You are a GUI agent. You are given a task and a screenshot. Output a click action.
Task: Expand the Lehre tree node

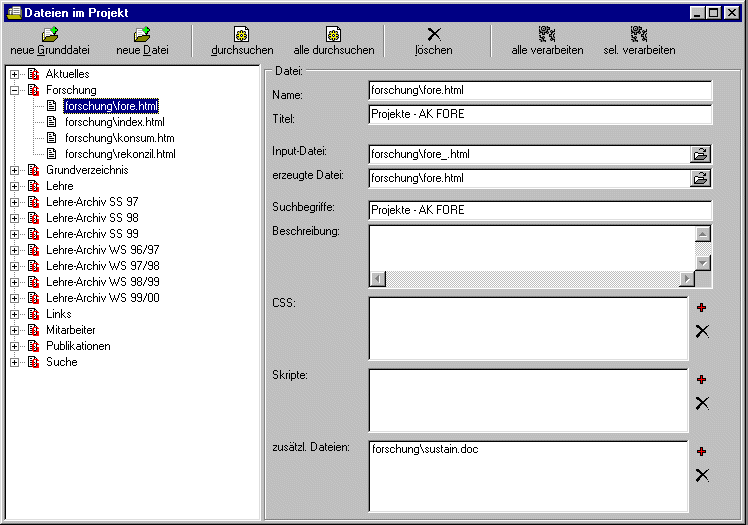[x=14, y=186]
